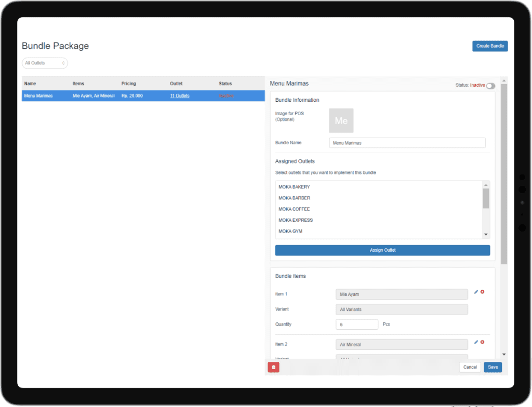532x407 pixels.
Task: Remove Item 2 Air Mineral with red X
Action: pos(482,342)
